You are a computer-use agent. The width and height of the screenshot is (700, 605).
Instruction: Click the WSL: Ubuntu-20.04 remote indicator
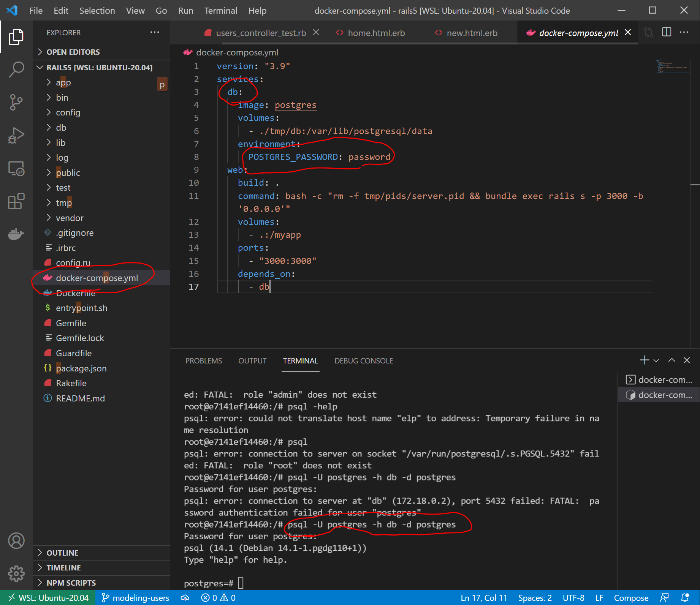[x=48, y=598]
